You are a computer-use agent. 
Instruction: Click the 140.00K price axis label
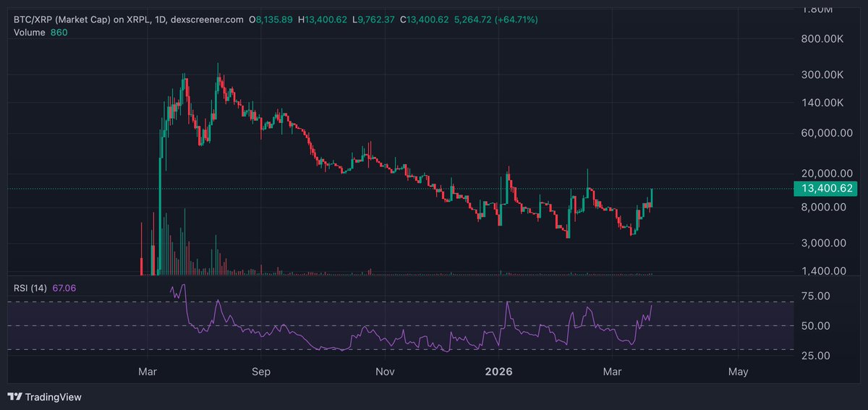coord(822,103)
